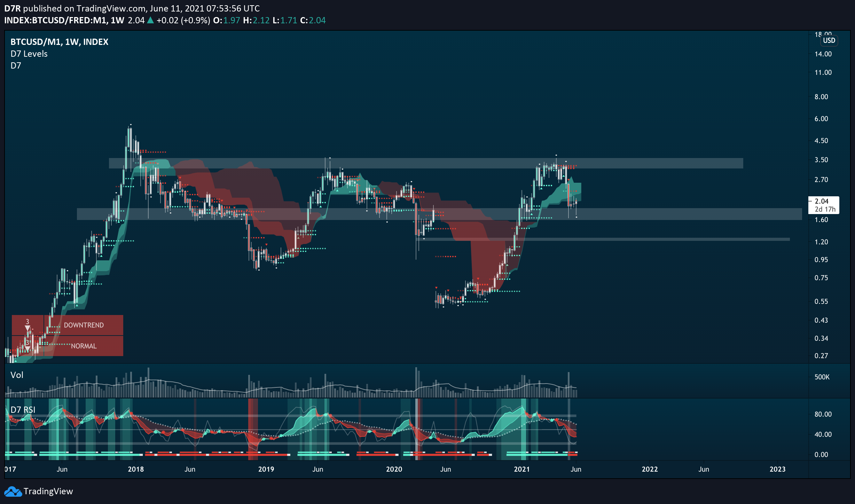Click the upper horizontal resistance zone near 3.50

pyautogui.click(x=426, y=163)
